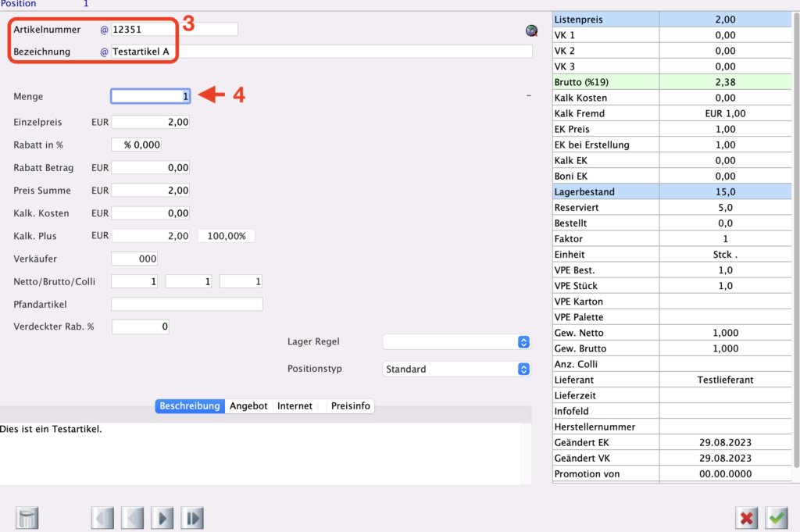The height and width of the screenshot is (532, 800).
Task: Select the Lagerbestand row in price table
Action: pyautogui.click(x=672, y=192)
